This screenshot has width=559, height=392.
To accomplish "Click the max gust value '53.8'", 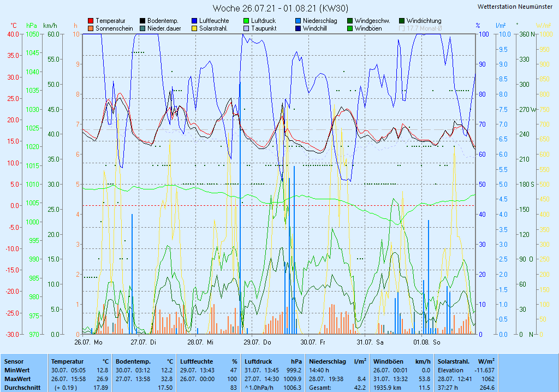I will point(425,379).
